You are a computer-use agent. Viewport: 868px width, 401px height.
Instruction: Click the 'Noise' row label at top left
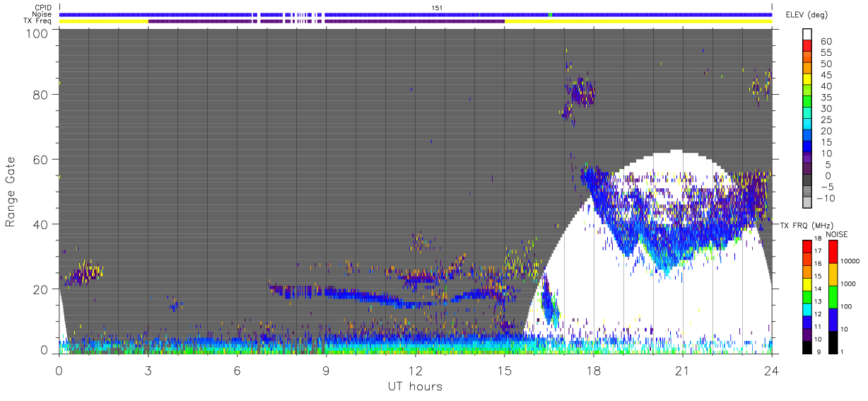[x=43, y=14]
